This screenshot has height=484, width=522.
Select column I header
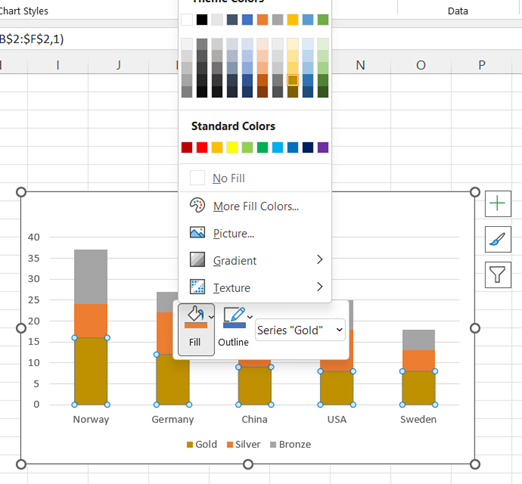(x=58, y=65)
